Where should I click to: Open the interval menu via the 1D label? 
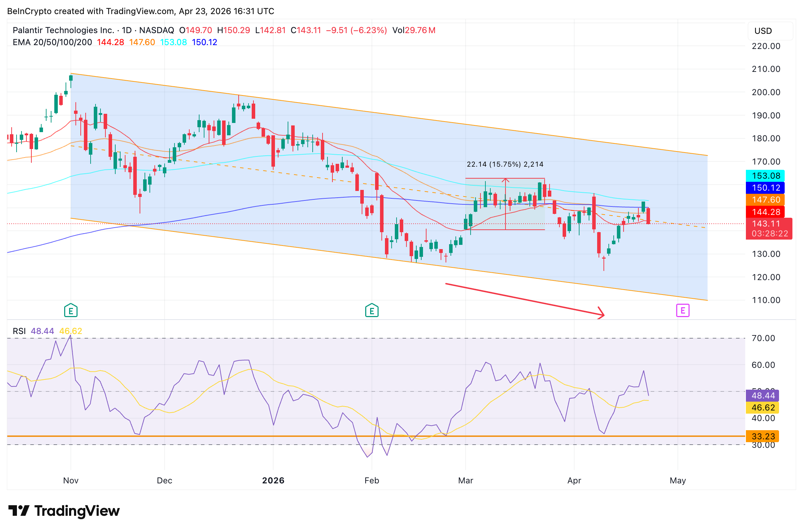128,30
